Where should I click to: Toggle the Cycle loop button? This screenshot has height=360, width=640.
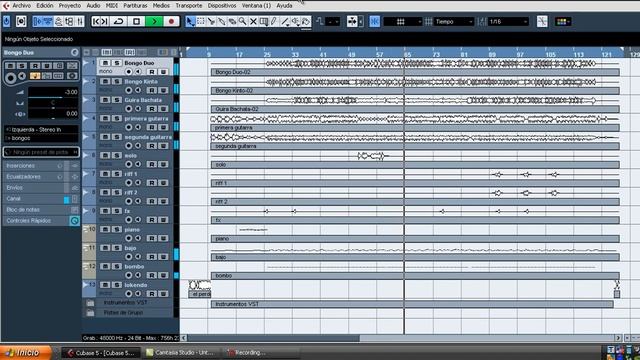119,22
